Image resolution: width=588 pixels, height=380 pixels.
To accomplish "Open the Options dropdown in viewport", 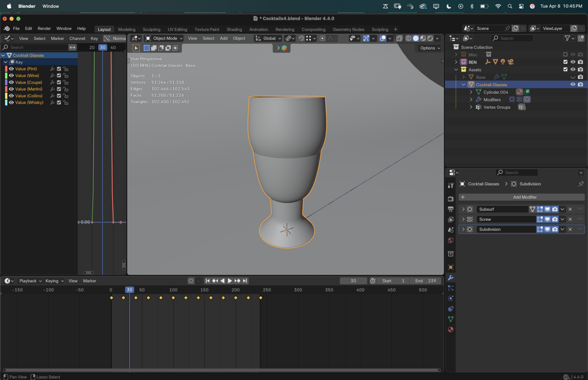I will [x=430, y=48].
